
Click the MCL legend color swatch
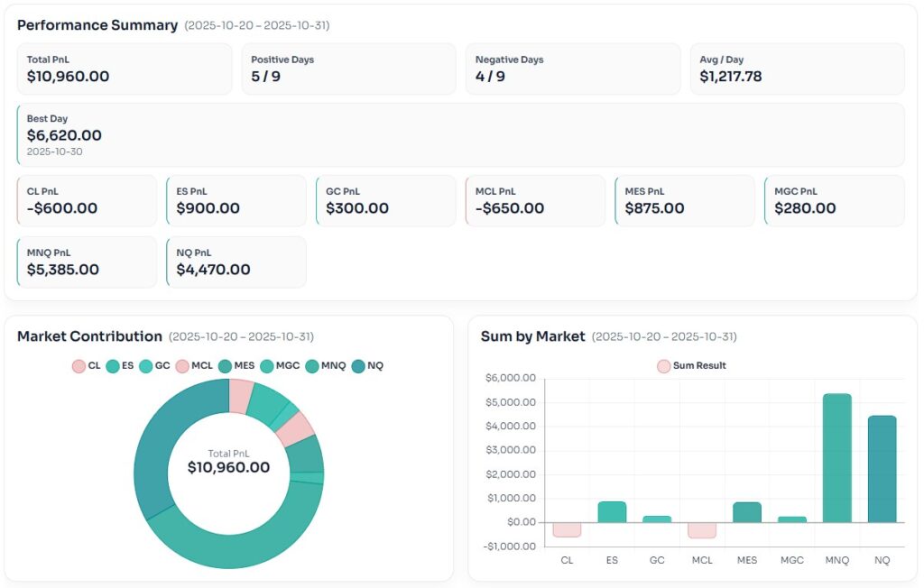tap(183, 365)
